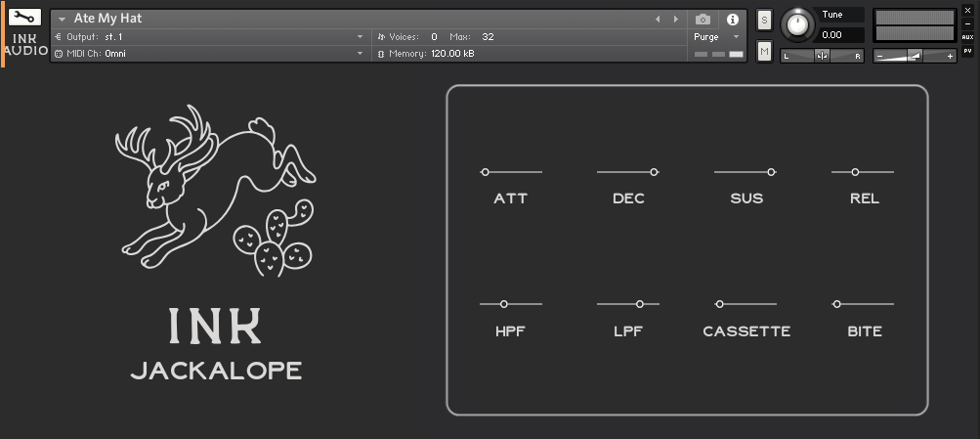Click the ATT slider handle
This screenshot has width=980, height=439.
(x=486, y=172)
